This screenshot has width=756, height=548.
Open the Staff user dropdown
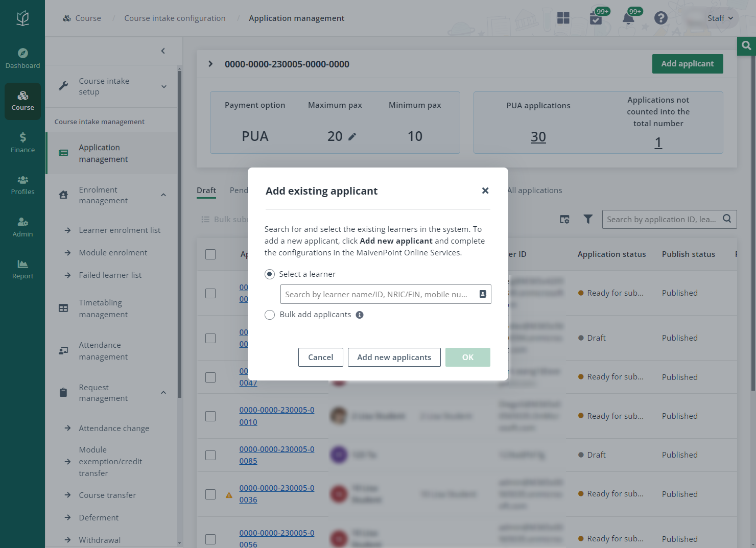tap(720, 18)
